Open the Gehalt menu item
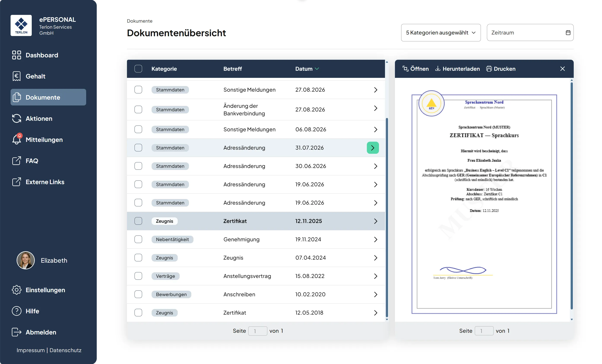The width and height of the screenshot is (602, 364). 48,76
